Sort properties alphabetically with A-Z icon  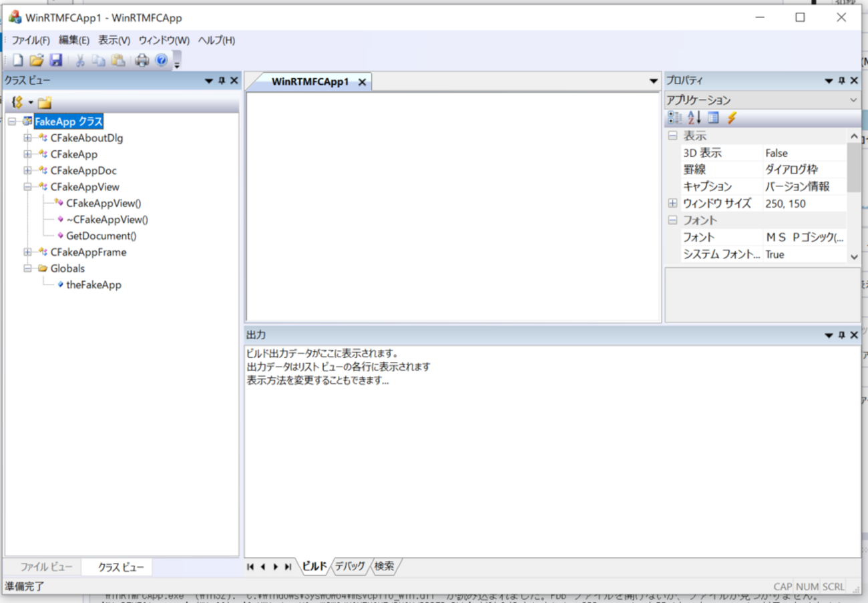click(x=694, y=118)
